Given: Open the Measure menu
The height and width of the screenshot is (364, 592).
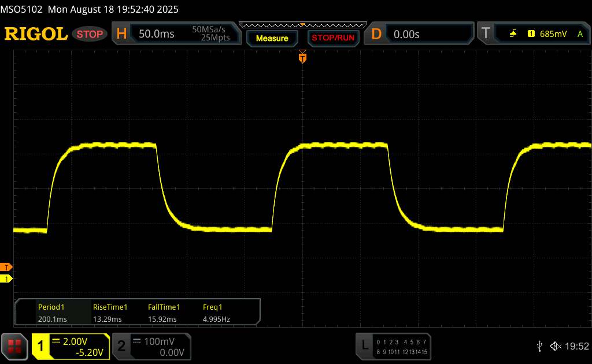Looking at the screenshot, I should 272,38.
